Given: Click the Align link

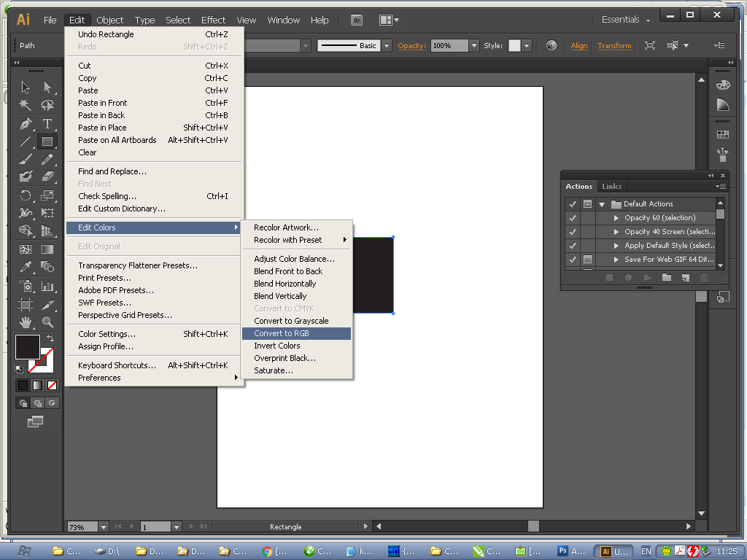Looking at the screenshot, I should pyautogui.click(x=578, y=46).
